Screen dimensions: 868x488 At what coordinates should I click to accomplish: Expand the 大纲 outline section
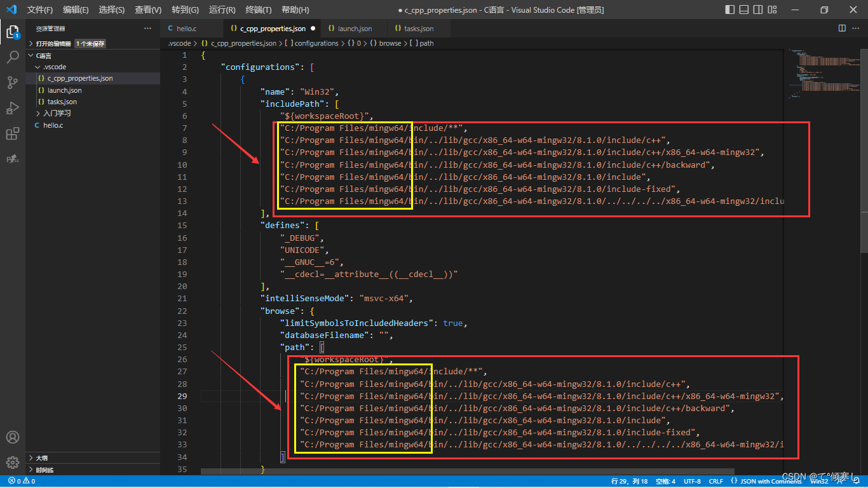93,458
